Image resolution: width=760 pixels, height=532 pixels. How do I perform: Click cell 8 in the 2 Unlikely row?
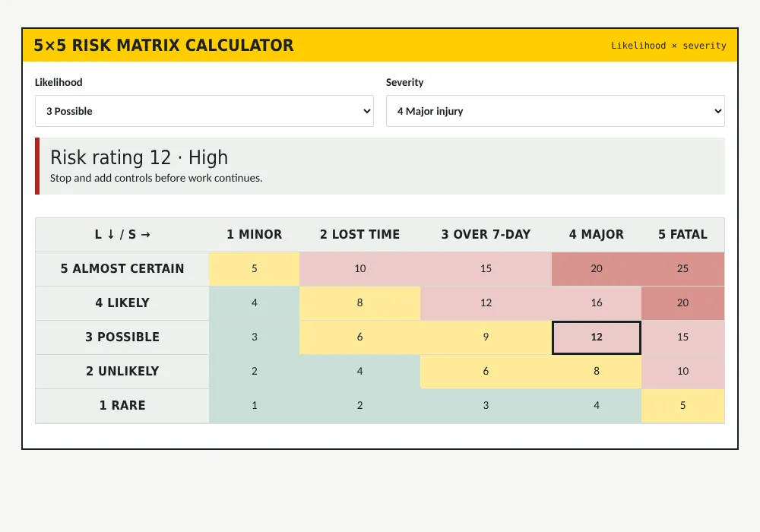point(596,372)
